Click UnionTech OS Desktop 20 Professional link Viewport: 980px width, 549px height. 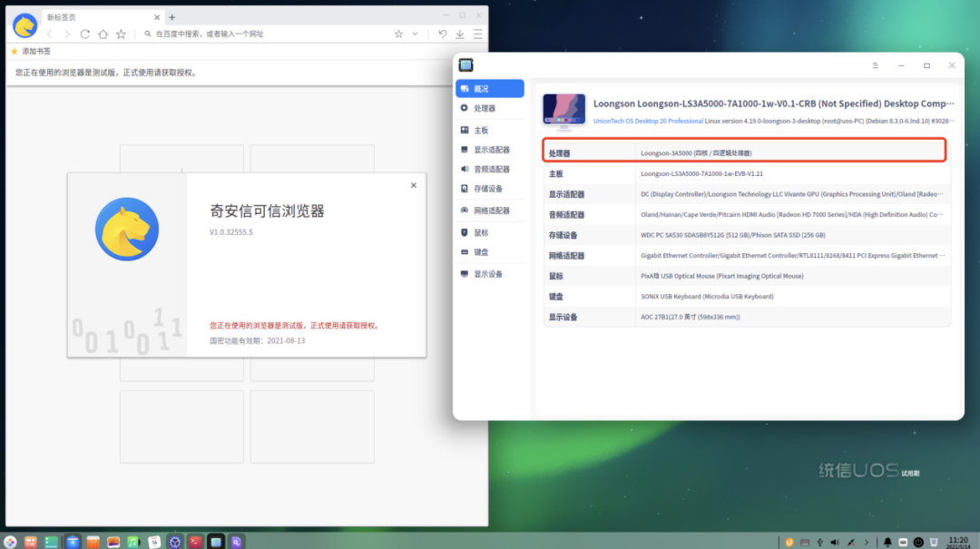tap(648, 122)
